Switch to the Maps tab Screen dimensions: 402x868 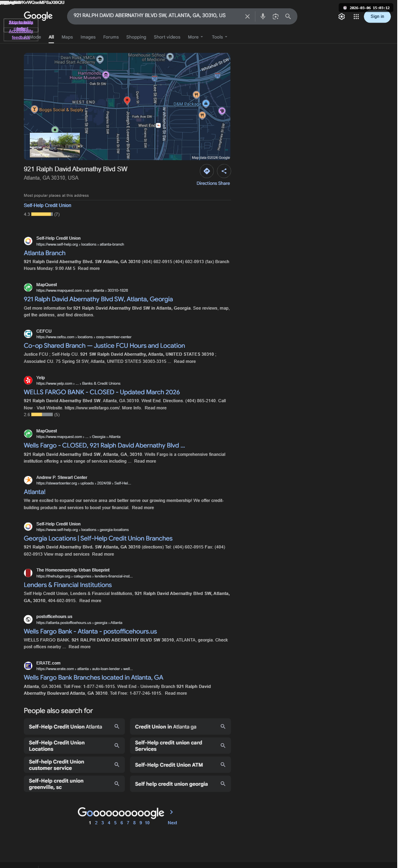tap(67, 37)
